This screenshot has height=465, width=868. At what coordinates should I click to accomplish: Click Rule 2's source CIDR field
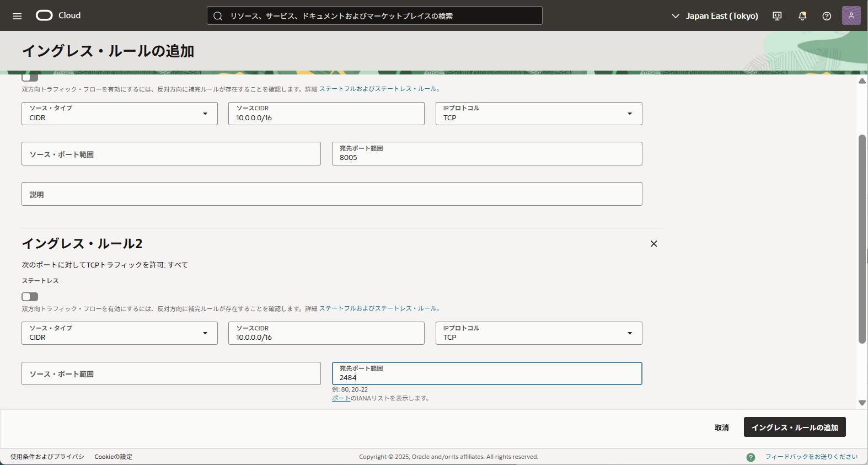coord(326,333)
